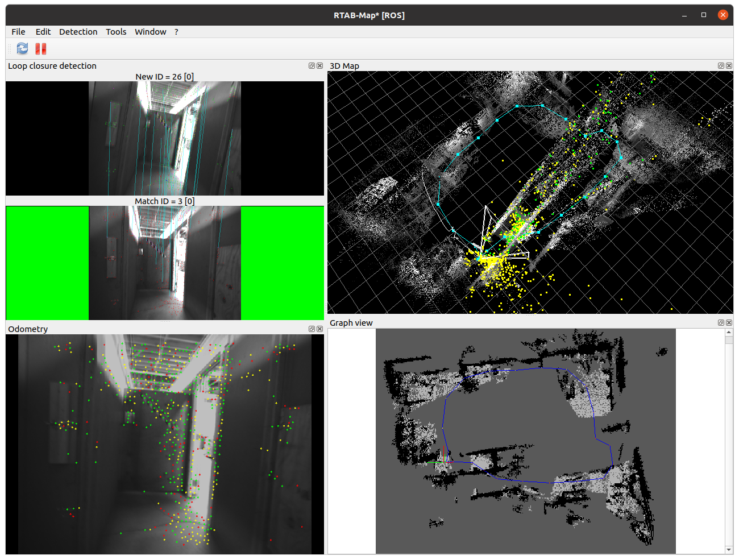Open the ? help menu
739x560 pixels.
[176, 32]
